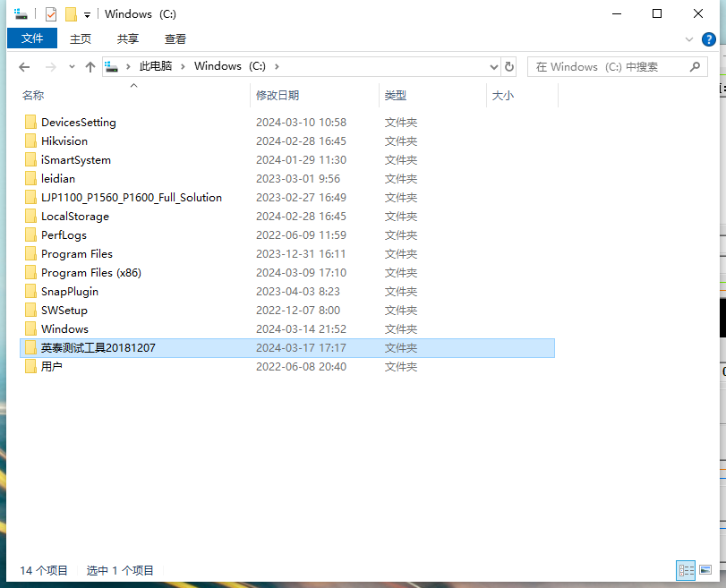Open the 文件 ribbon tab
The height and width of the screenshot is (588, 726).
(x=32, y=38)
